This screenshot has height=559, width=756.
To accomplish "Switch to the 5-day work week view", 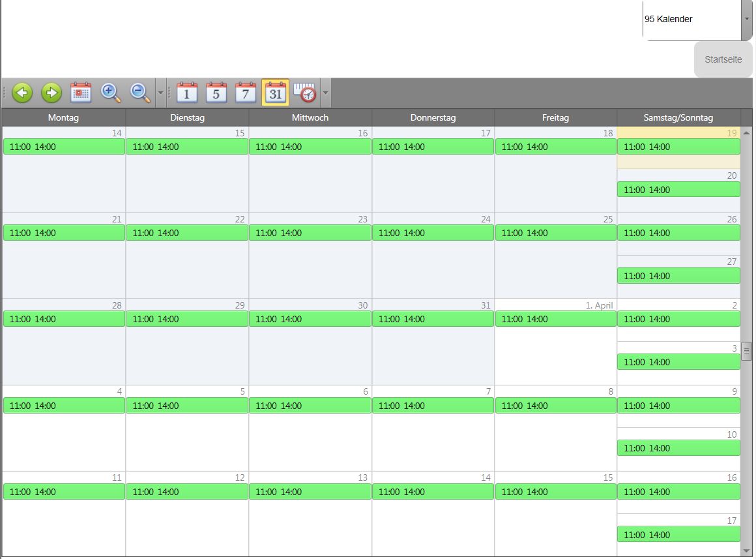I will (x=216, y=93).
